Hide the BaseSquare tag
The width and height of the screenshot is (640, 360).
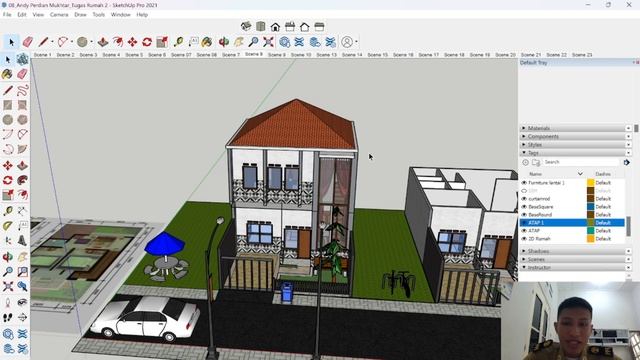[524, 207]
